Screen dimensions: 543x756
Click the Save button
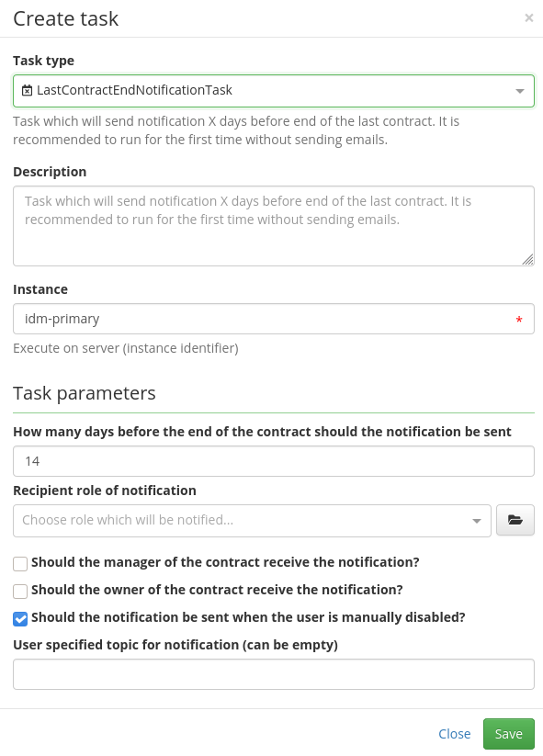508,734
